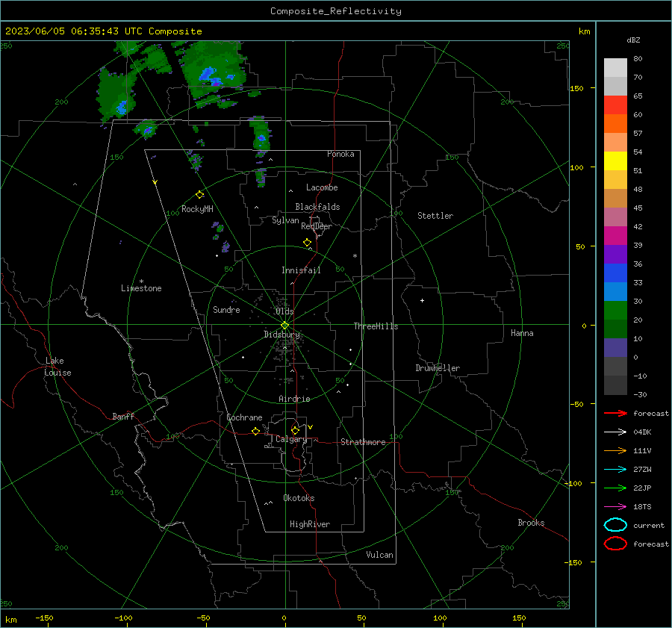
Task: Click the 04DK legend label
Action: [642, 432]
